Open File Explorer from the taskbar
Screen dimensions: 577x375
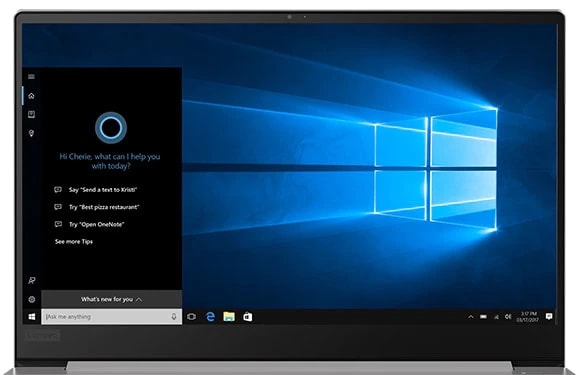tap(229, 316)
